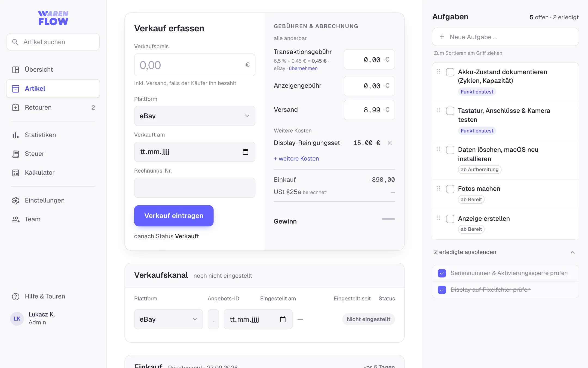Click + weitere Kosten link
Screen dimensions: 588x368
pos(296,159)
